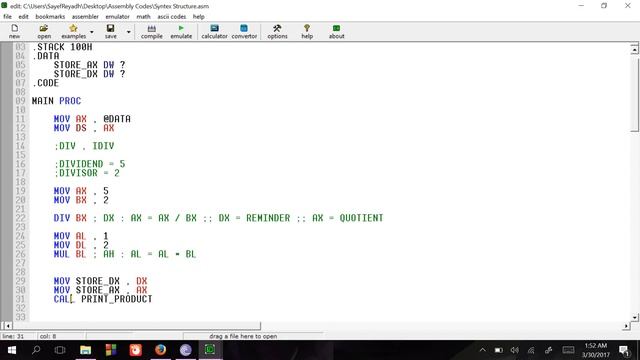Open taskbar search magnifier
The image size is (640, 360).
[x=36, y=350]
